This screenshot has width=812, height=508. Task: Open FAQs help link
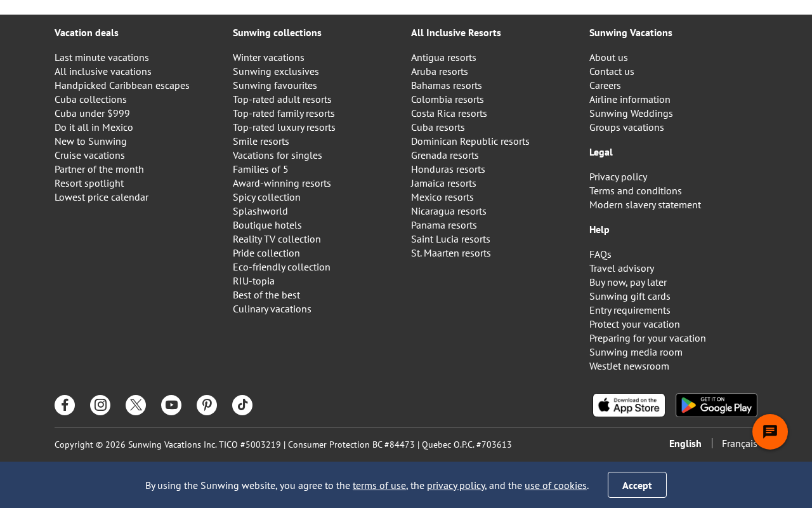tap(600, 254)
